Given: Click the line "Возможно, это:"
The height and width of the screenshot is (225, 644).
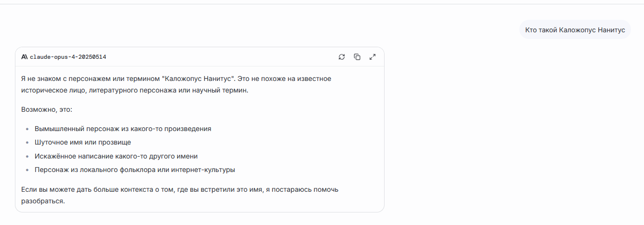Looking at the screenshot, I should [x=46, y=109].
